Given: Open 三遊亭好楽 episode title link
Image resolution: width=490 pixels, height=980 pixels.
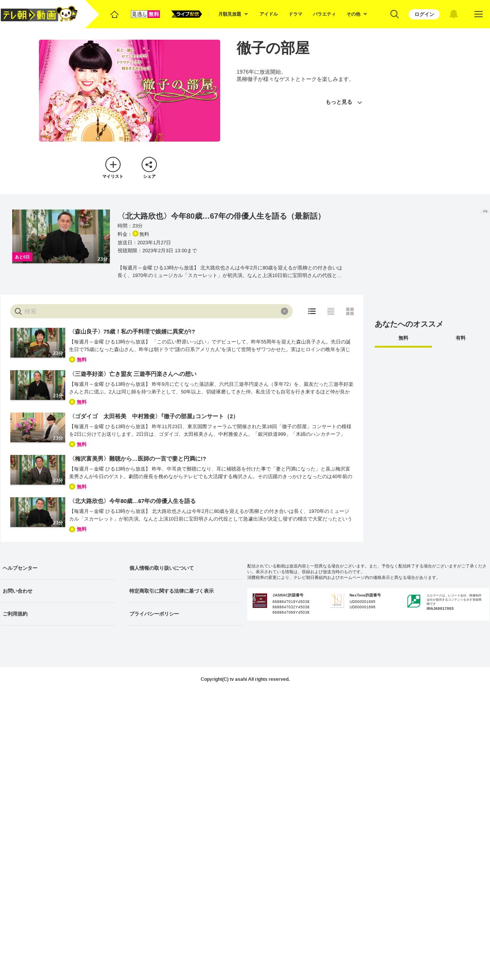Looking at the screenshot, I should pyautogui.click(x=133, y=374).
